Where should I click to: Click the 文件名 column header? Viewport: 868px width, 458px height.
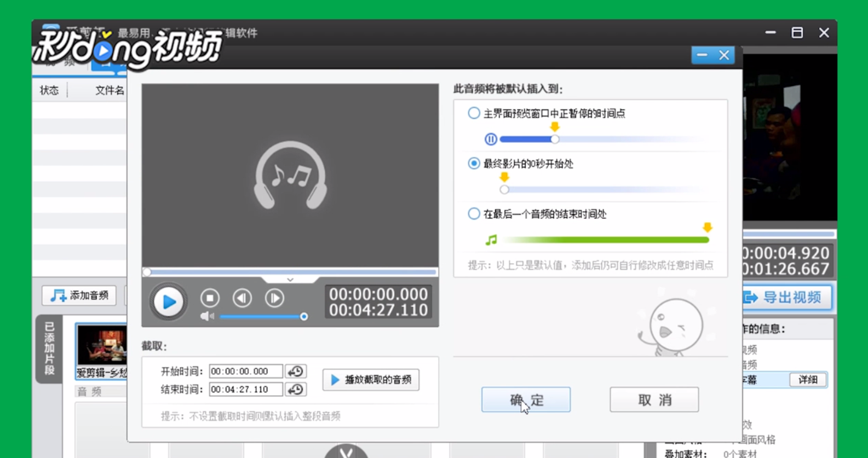(x=110, y=90)
